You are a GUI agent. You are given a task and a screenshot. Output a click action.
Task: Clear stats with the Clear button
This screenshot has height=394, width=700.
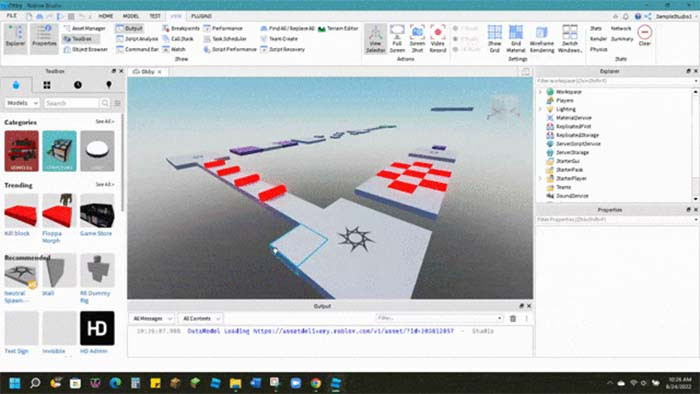point(644,36)
